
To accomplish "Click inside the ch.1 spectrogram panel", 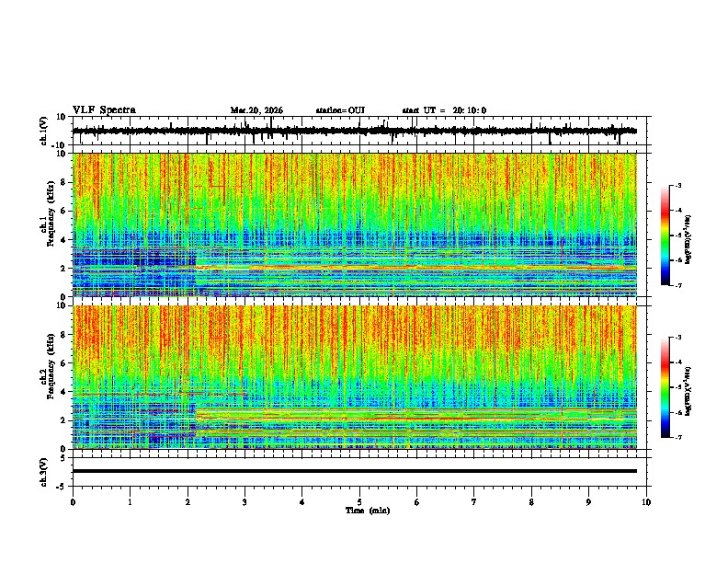I will click(x=354, y=224).
